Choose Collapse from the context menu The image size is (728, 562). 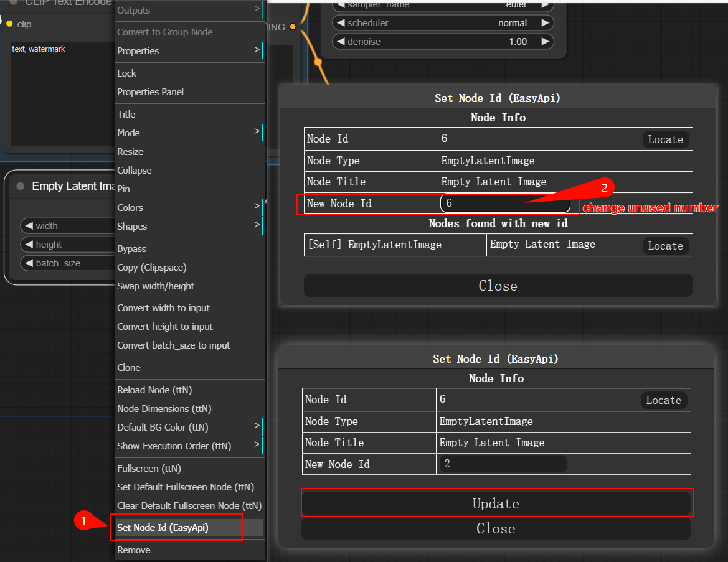tap(189, 171)
